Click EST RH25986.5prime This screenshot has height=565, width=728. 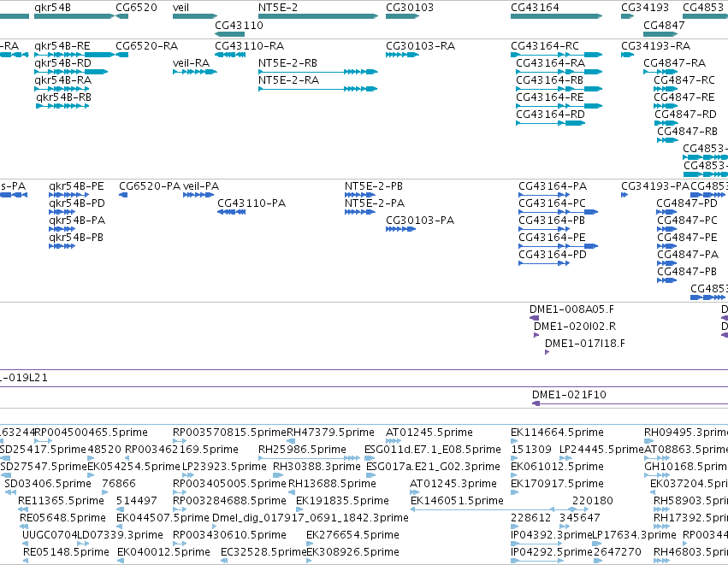click(302, 450)
